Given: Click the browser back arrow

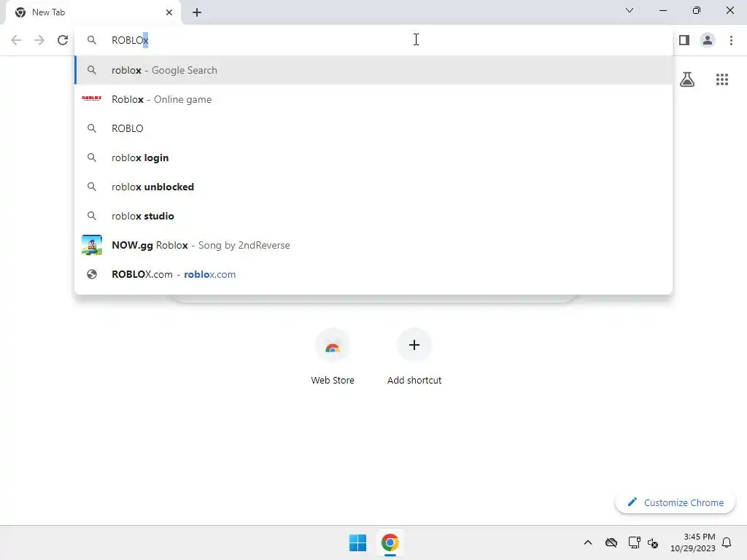Looking at the screenshot, I should coord(16,40).
